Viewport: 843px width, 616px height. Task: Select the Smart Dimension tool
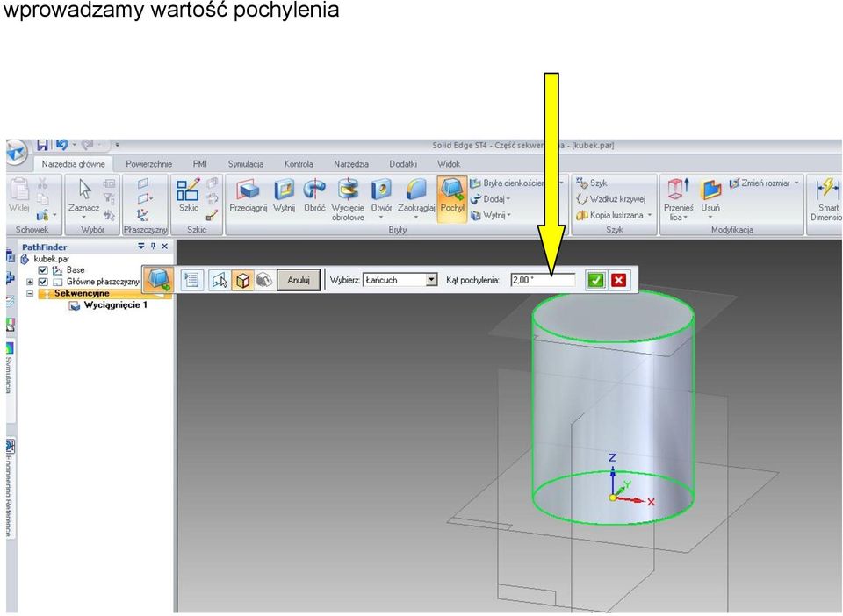[828, 200]
